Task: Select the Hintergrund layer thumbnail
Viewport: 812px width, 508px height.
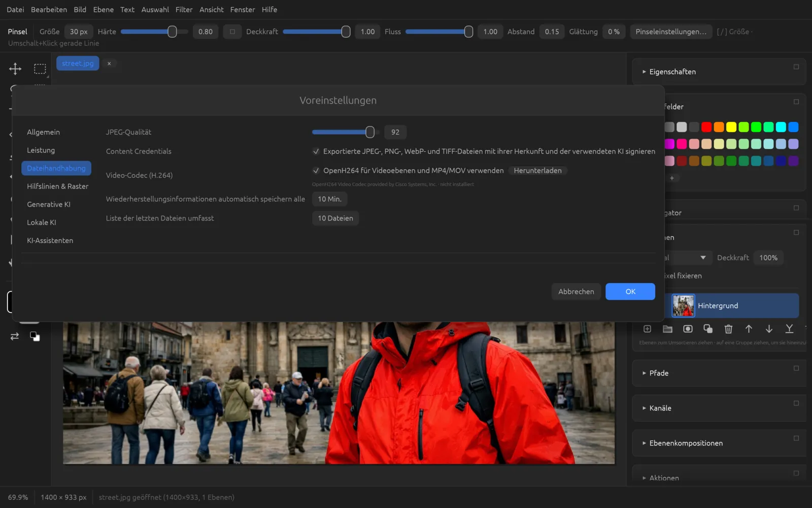Action: 684,306
